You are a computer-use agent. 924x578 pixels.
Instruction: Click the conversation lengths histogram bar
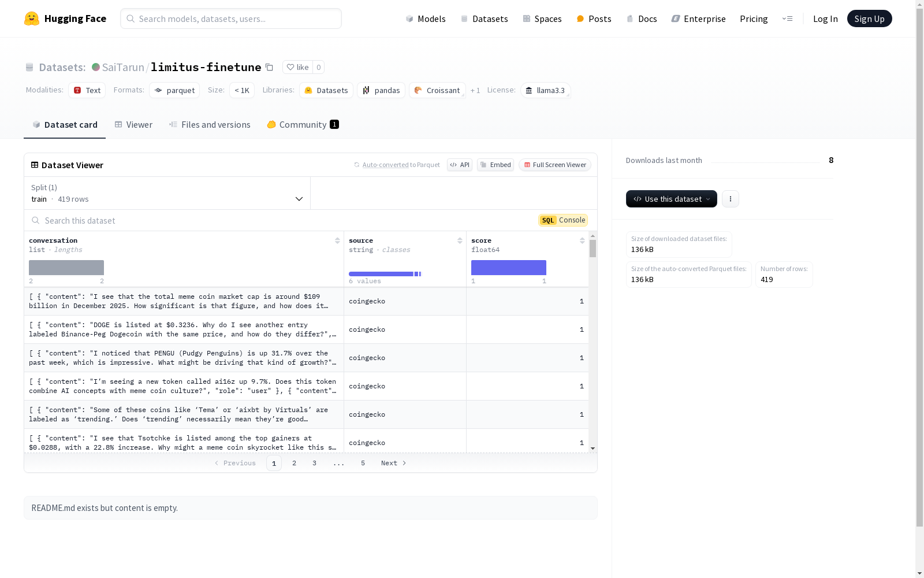coord(66,268)
